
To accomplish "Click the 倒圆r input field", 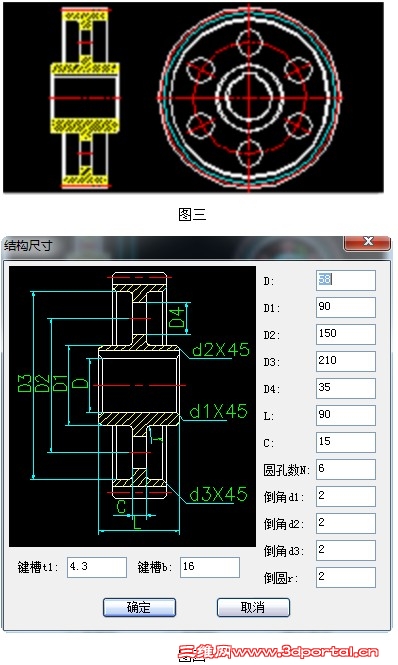I will [x=346, y=578].
